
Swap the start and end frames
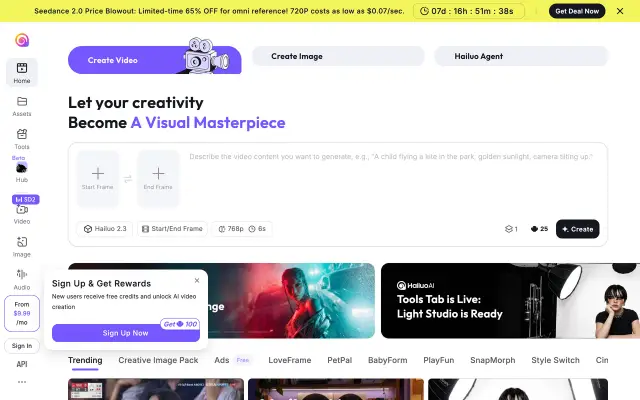tap(128, 179)
